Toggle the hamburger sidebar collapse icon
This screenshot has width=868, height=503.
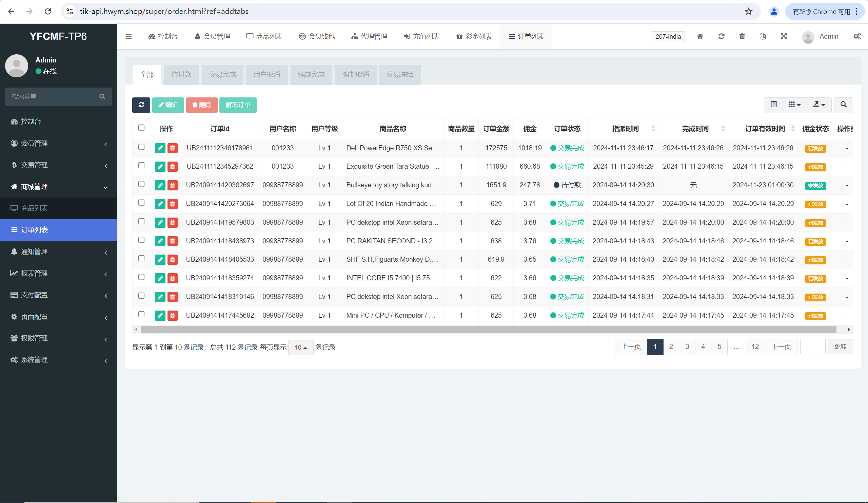129,36
